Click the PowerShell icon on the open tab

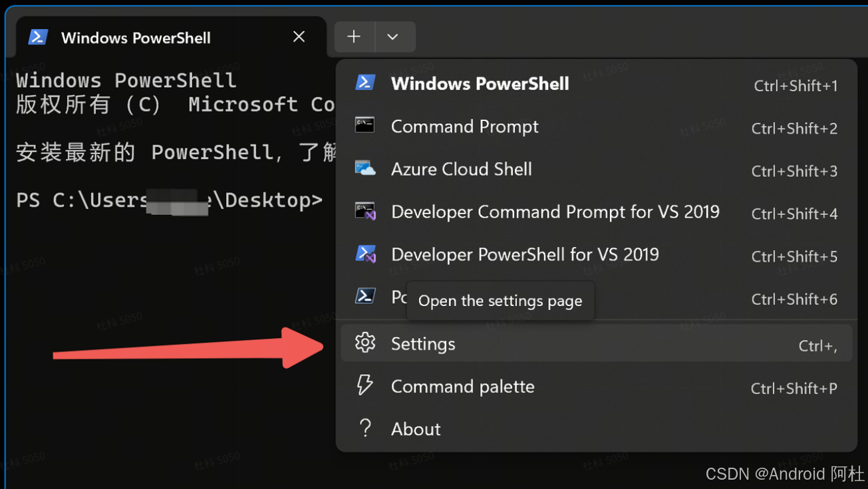[38, 37]
